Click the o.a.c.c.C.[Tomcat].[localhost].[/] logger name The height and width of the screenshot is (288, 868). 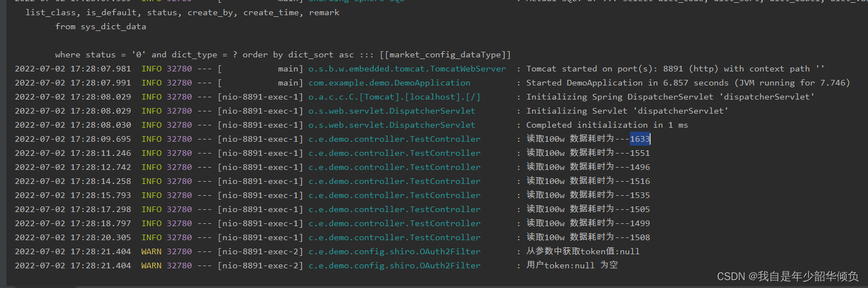point(395,97)
